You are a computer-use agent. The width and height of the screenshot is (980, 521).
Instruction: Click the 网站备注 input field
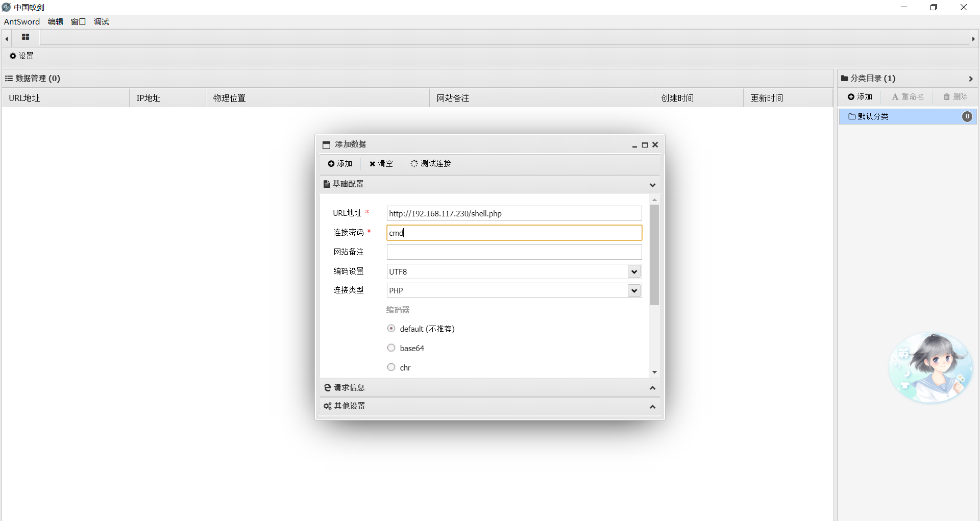(x=513, y=252)
